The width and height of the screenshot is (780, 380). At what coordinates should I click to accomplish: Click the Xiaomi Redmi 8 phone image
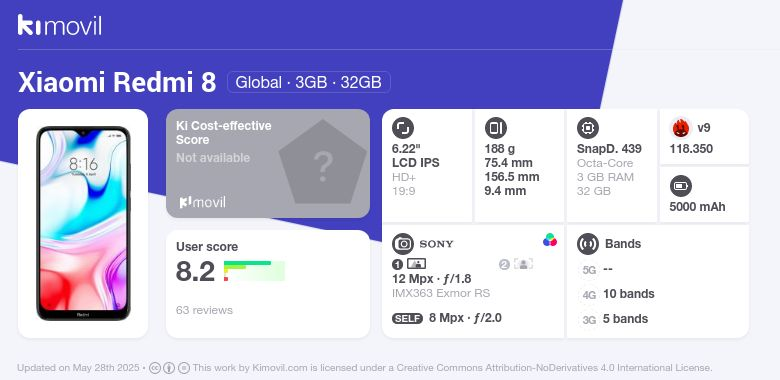click(x=83, y=223)
